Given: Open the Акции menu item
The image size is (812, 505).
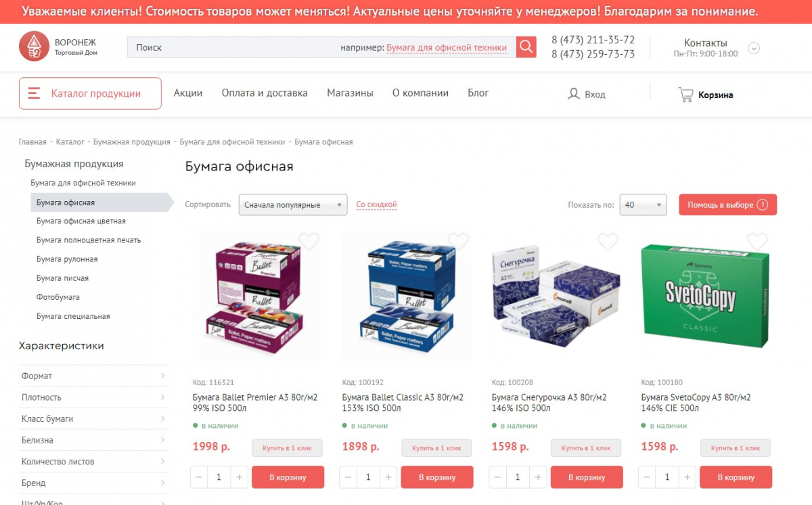Looking at the screenshot, I should [188, 93].
